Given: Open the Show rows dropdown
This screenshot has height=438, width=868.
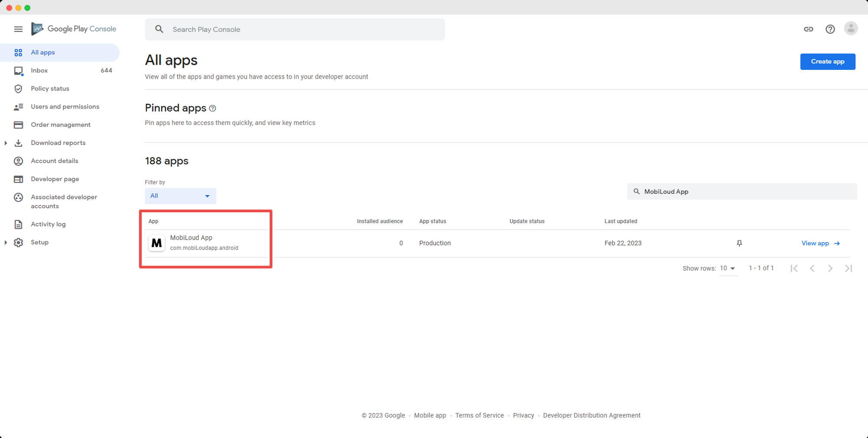Looking at the screenshot, I should 728,269.
